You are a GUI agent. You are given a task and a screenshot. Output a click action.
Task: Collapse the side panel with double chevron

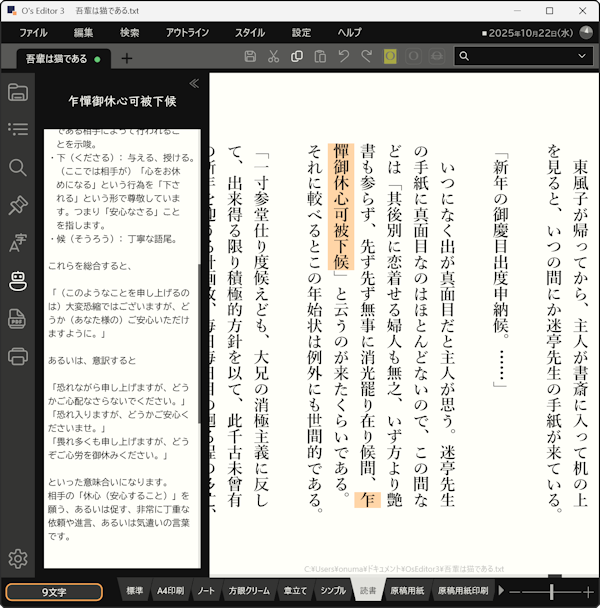point(194,84)
